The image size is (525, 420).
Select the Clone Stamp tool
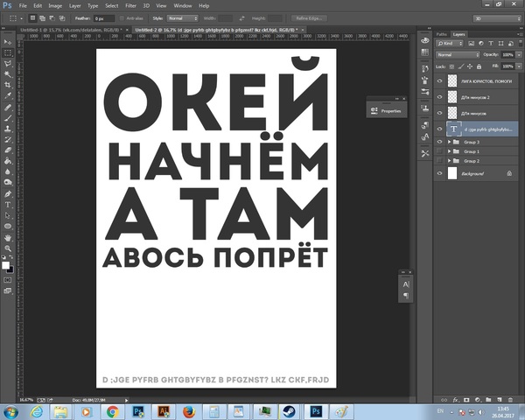click(x=8, y=129)
